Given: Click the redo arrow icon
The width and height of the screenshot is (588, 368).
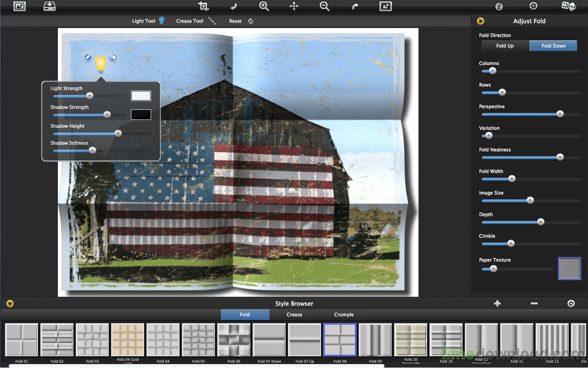Looking at the screenshot, I should [x=355, y=6].
